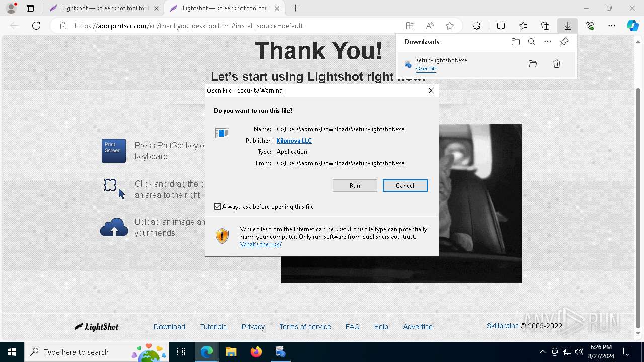Refresh the current page

[x=36, y=26]
